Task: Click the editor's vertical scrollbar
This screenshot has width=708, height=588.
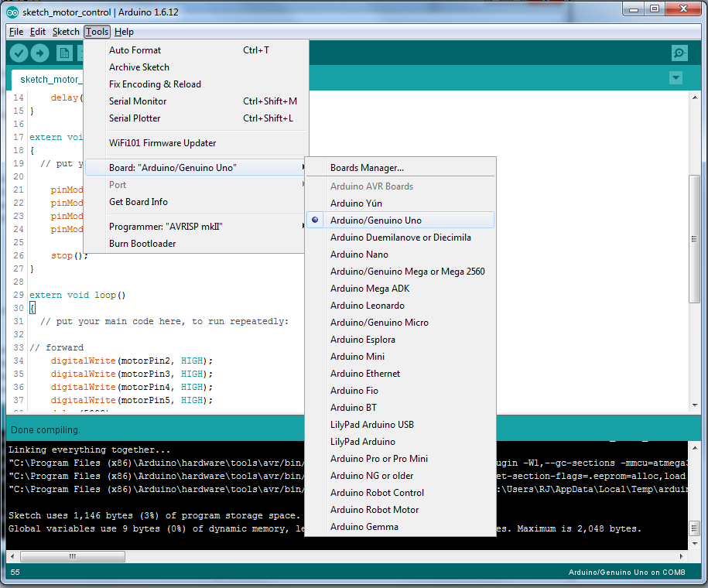Action: tap(694, 240)
